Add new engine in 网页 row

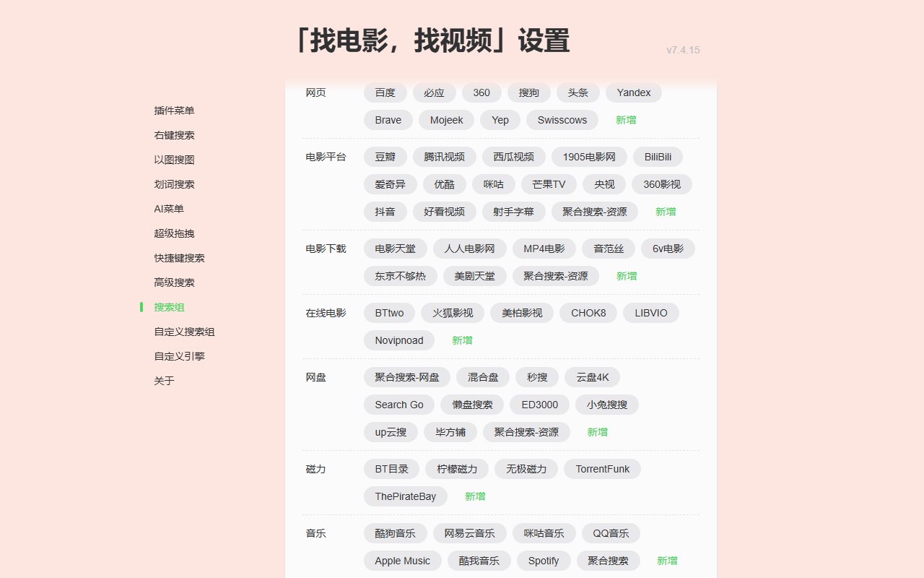[626, 120]
